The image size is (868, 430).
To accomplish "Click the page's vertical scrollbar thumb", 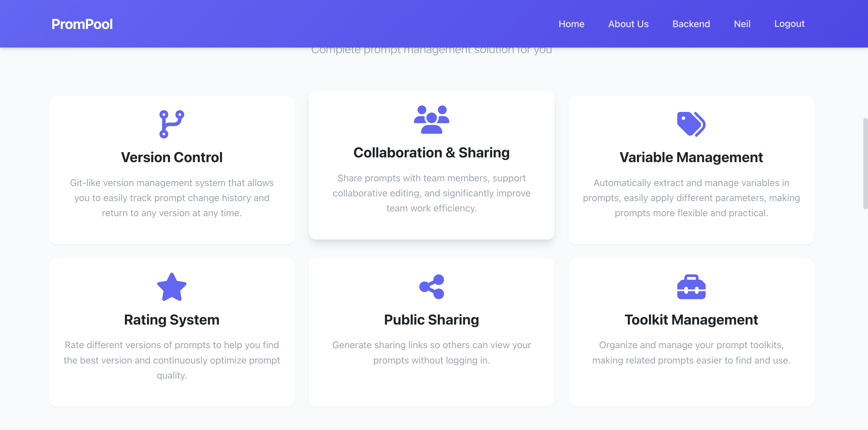I will tap(865, 163).
